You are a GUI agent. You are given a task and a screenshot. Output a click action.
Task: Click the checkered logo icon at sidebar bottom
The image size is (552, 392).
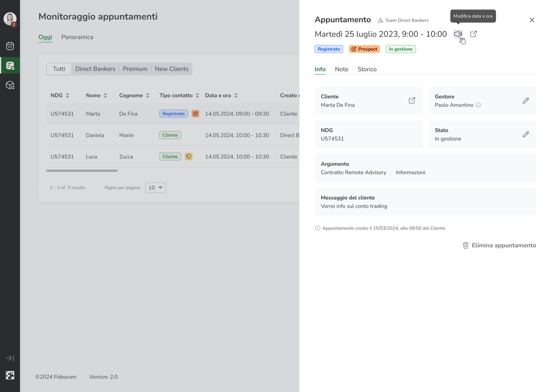(x=10, y=375)
